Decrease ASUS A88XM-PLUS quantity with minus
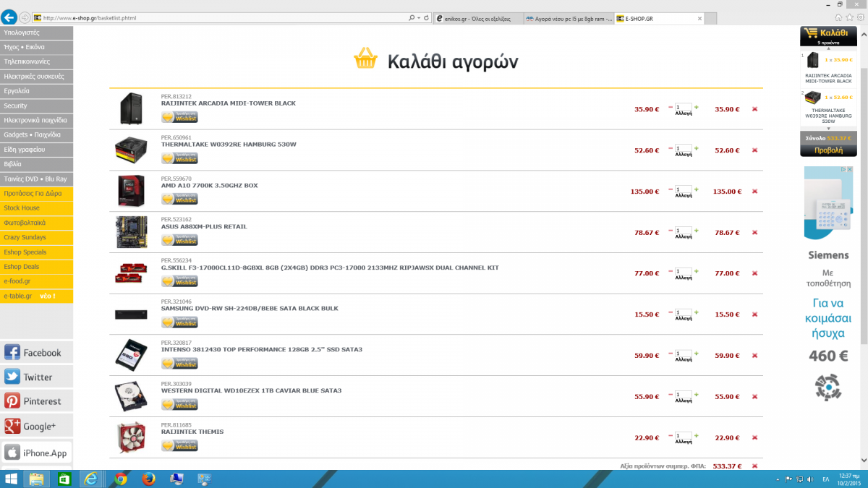 click(671, 231)
